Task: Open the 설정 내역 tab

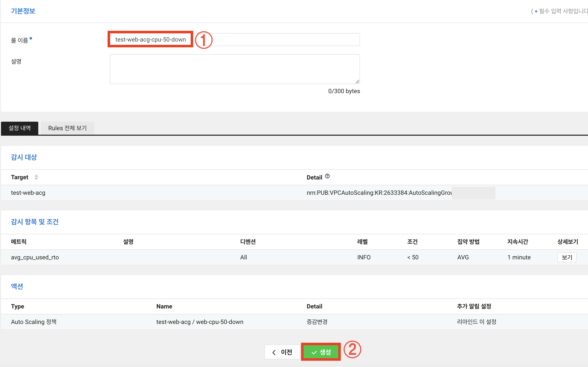Action: pos(20,128)
